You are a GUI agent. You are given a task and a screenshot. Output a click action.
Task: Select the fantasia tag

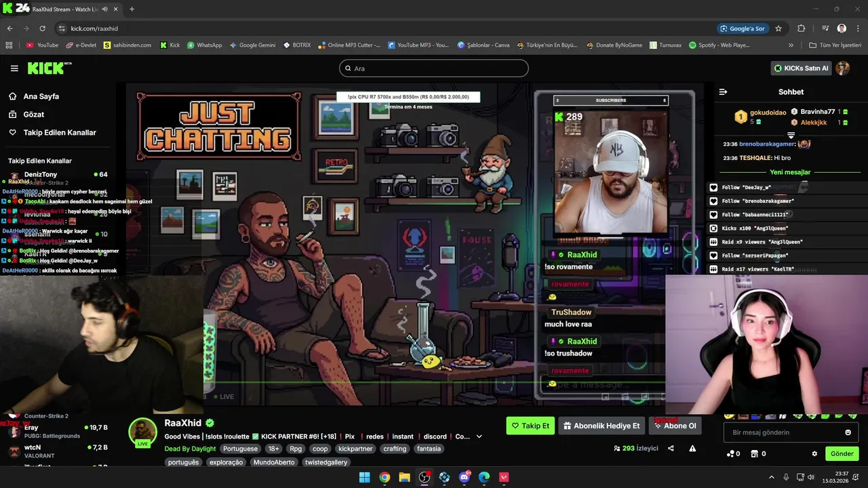tap(429, 449)
